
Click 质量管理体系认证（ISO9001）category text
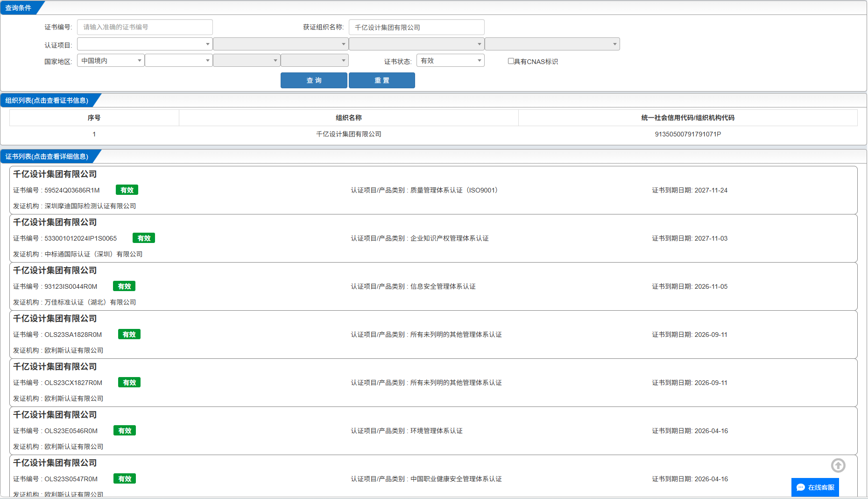[456, 190]
